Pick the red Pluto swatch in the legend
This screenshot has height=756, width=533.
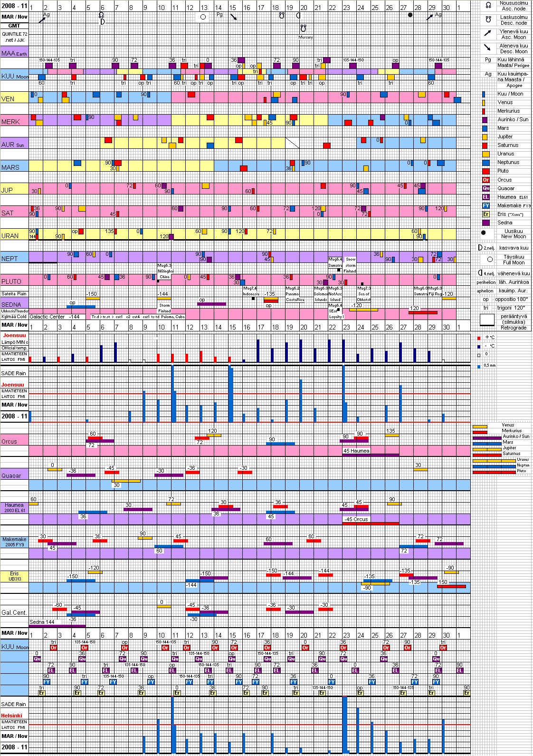point(485,171)
